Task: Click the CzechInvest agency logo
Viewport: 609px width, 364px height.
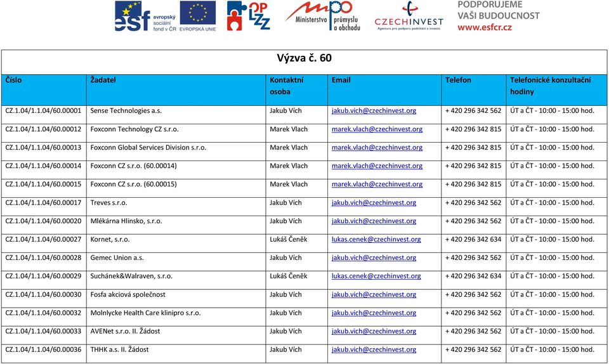Action: point(409,16)
